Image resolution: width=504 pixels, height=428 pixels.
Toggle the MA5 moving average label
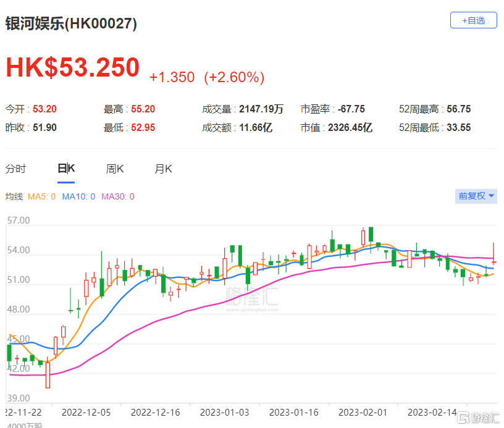41,196
